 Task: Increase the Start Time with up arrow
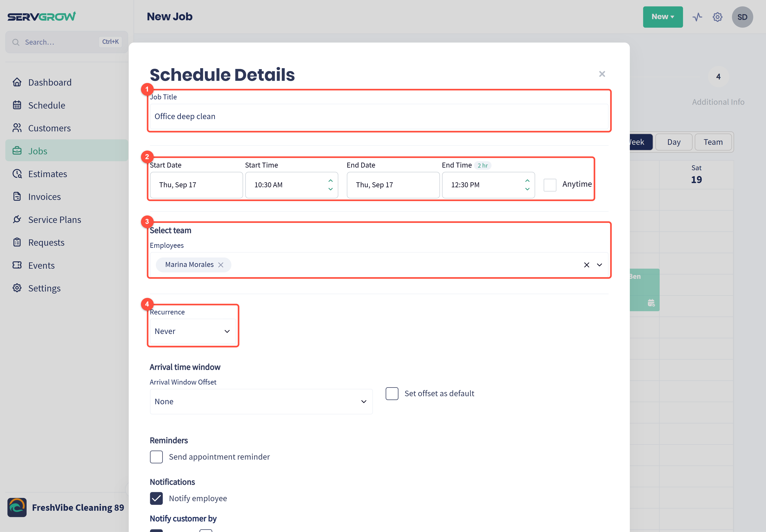point(330,180)
